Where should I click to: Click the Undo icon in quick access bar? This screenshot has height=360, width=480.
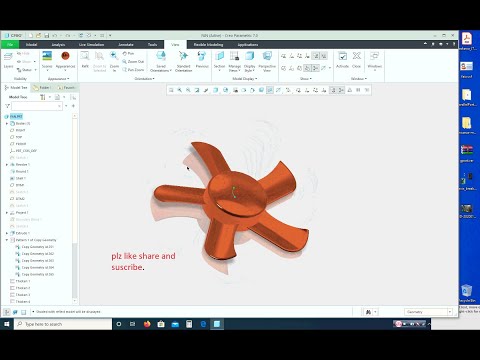[x=55, y=35]
